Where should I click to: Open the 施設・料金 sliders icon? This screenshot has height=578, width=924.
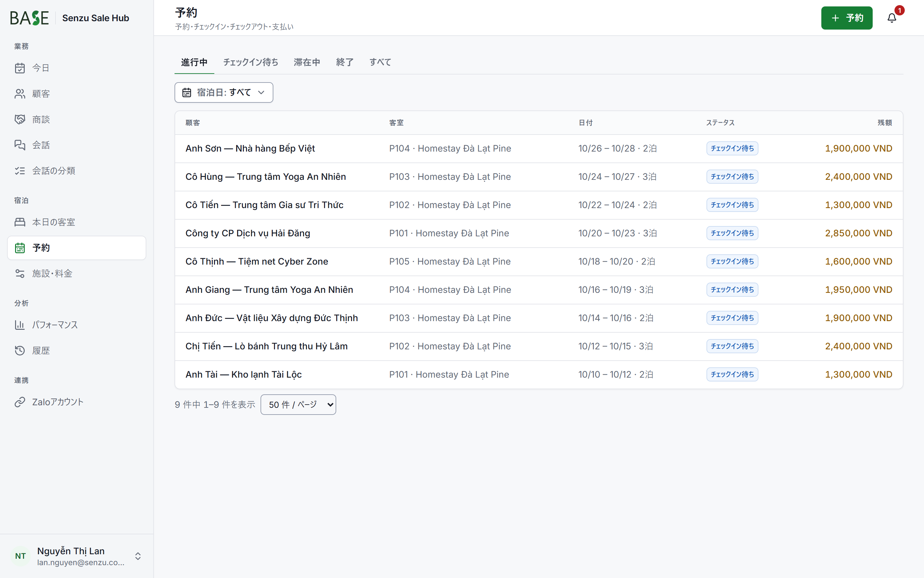coord(20,273)
